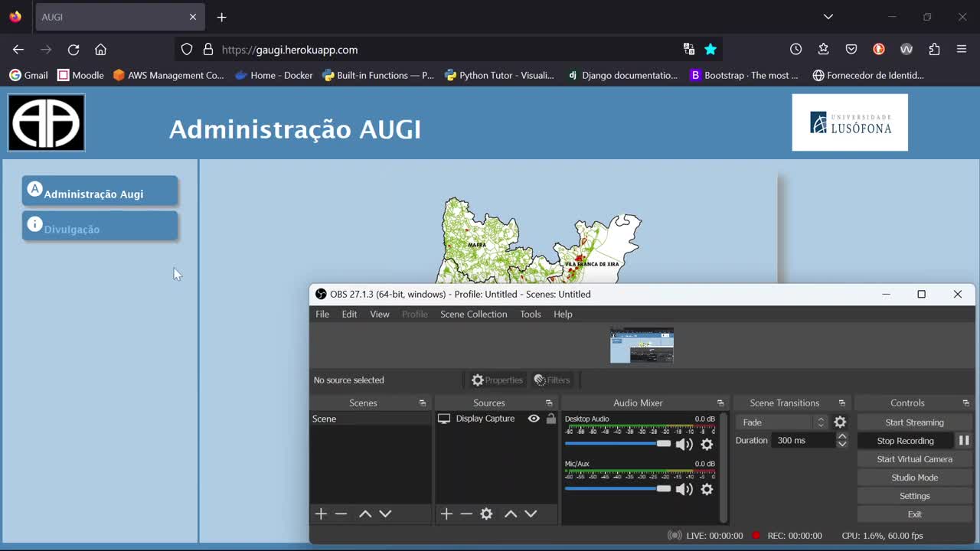980x551 pixels.
Task: Mute the Desktop Audio speaker
Action: (684, 444)
